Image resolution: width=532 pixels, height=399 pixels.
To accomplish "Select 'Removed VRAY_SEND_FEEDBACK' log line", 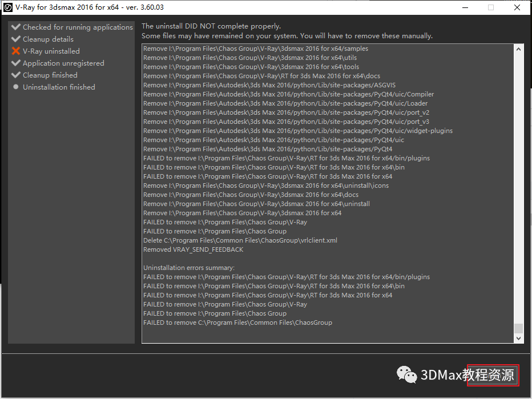I will click(x=194, y=249).
